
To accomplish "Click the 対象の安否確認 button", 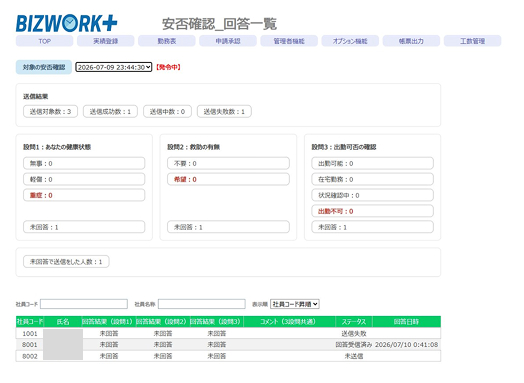I will tap(44, 67).
